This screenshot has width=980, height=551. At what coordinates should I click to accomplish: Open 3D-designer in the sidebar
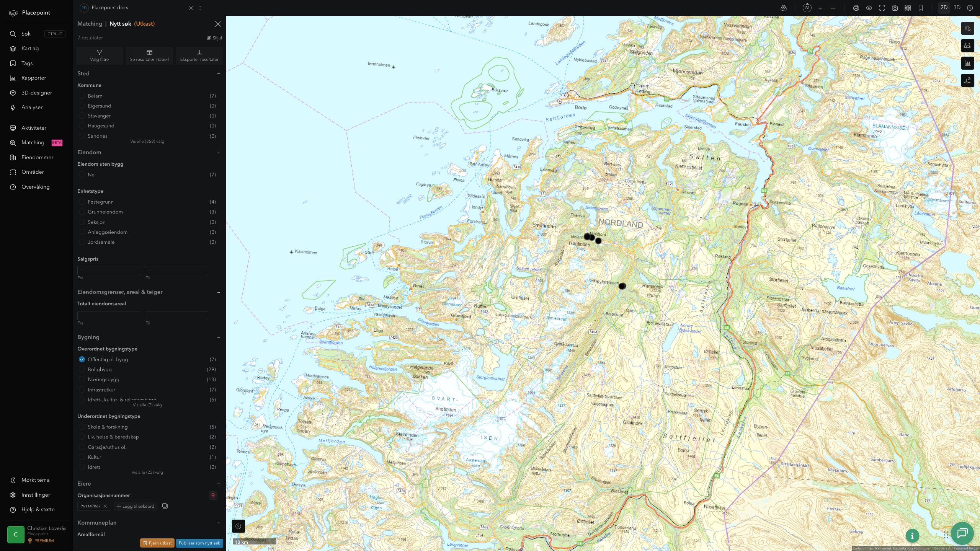point(37,93)
